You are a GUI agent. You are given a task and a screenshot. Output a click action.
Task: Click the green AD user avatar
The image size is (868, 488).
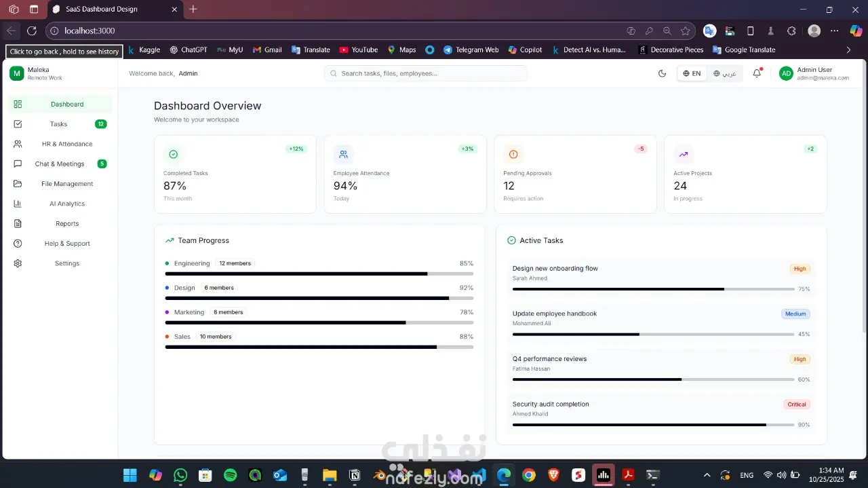click(786, 73)
